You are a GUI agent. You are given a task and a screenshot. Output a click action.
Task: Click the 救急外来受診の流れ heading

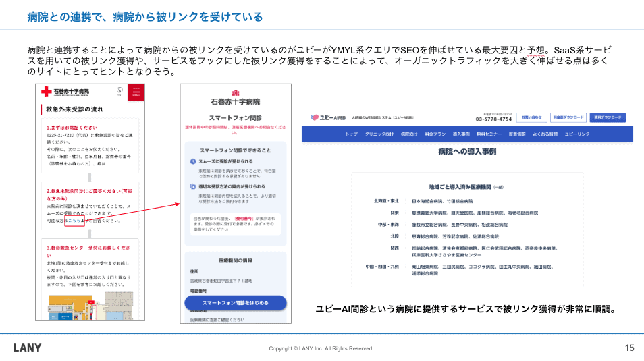[x=74, y=109]
